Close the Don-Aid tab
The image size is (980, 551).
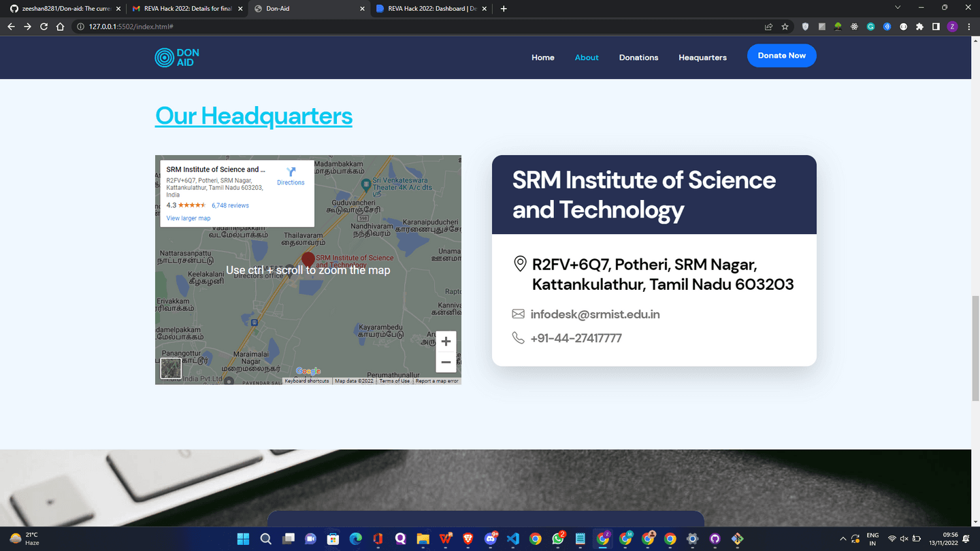click(361, 9)
